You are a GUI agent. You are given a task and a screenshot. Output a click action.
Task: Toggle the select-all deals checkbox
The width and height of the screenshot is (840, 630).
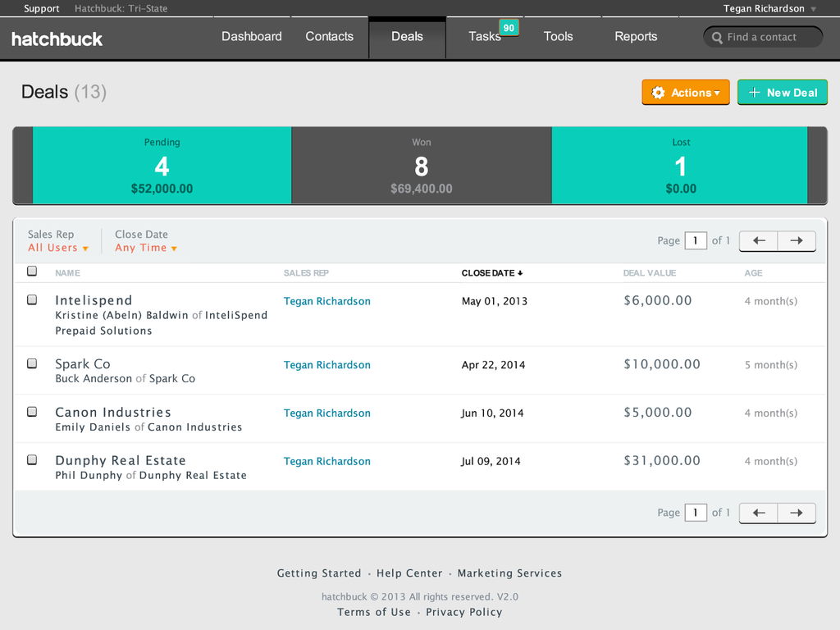tap(32, 271)
